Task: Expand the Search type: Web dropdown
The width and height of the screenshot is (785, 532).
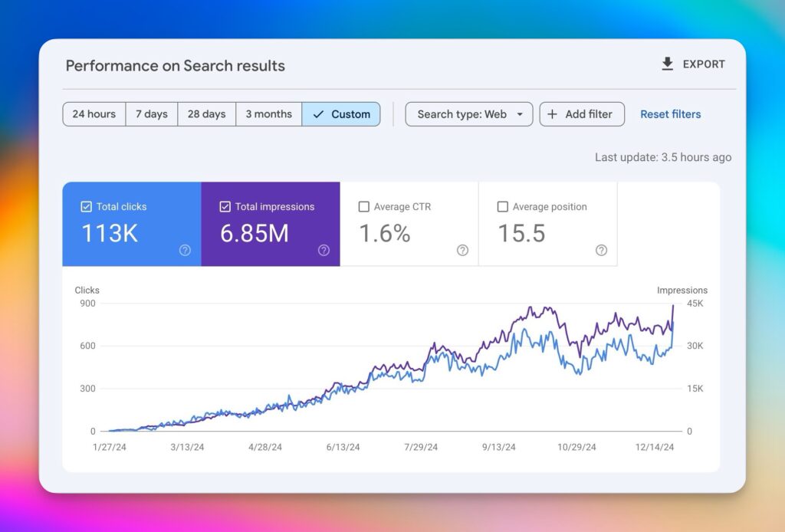Action: [468, 114]
